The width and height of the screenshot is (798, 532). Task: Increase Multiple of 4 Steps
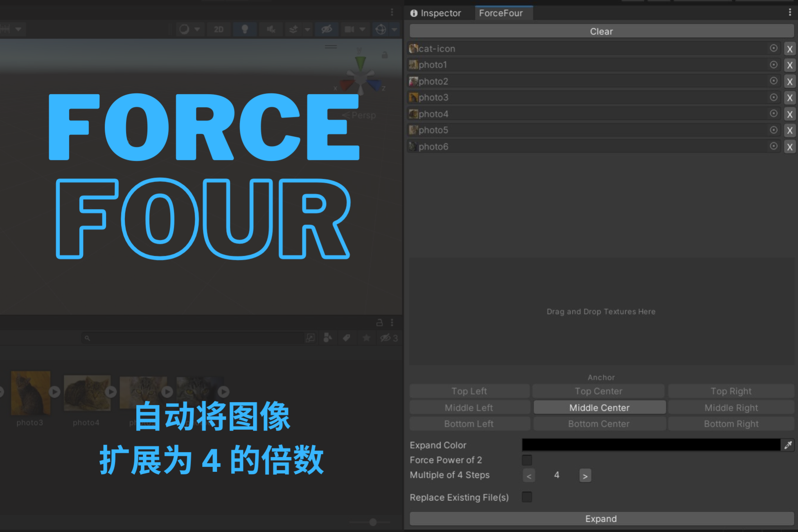(585, 476)
